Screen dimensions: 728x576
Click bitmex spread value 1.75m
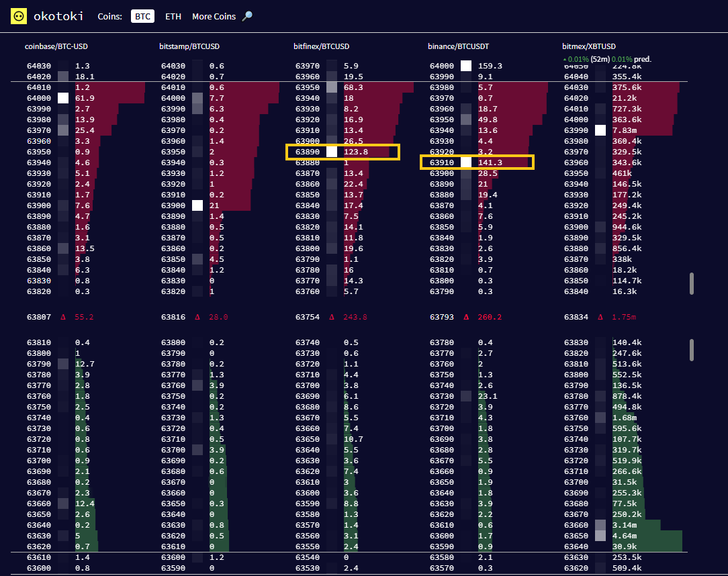(624, 317)
